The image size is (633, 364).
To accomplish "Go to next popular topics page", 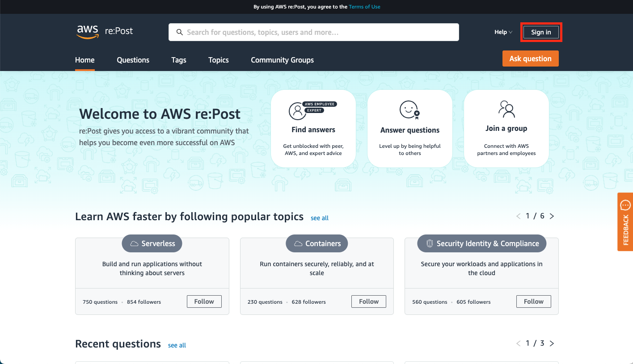I will pos(552,216).
